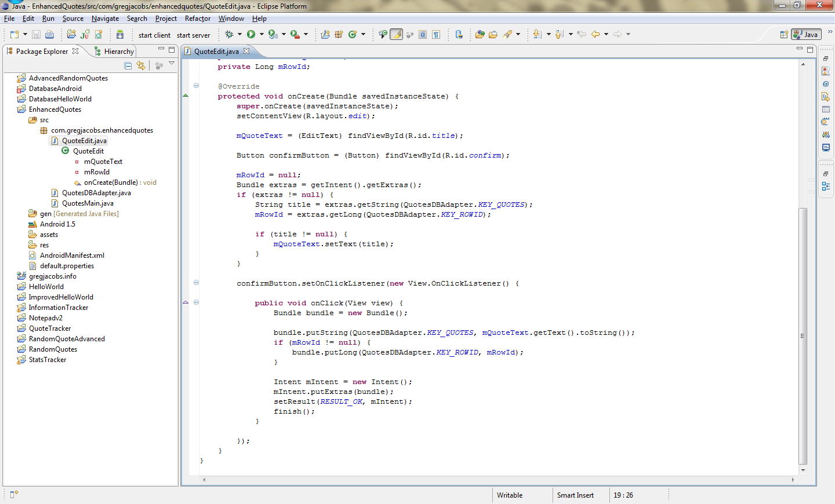Switch to the Java perspective button
Screen dimensions: 835x504
coord(807,35)
